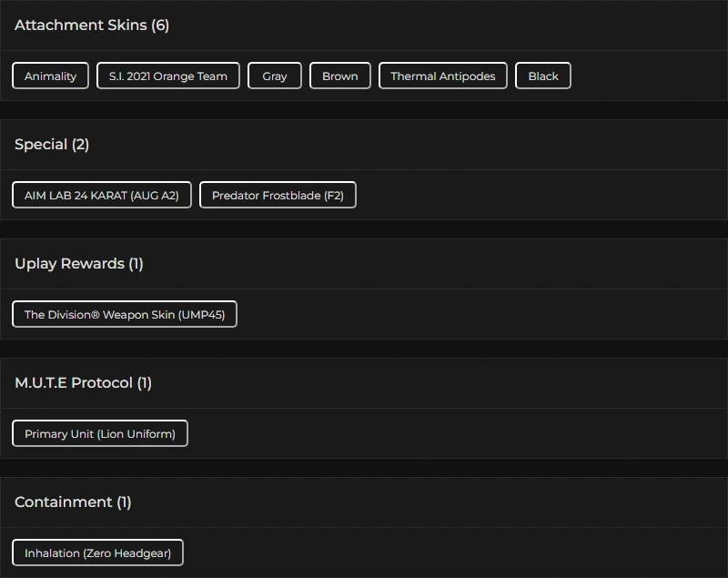Pick the Thermal Antipodes skin tag
The width and height of the screenshot is (728, 578).
point(443,76)
